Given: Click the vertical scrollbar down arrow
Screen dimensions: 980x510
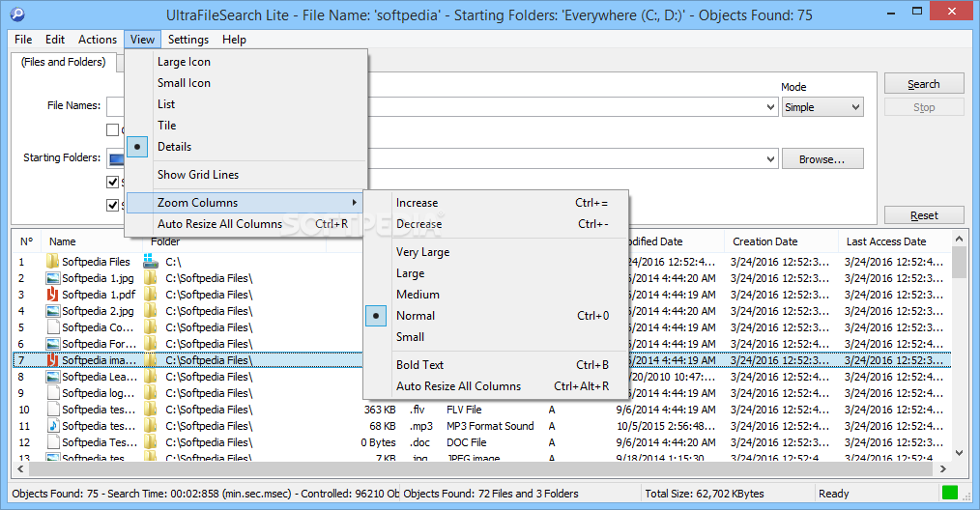Looking at the screenshot, I should 959,453.
